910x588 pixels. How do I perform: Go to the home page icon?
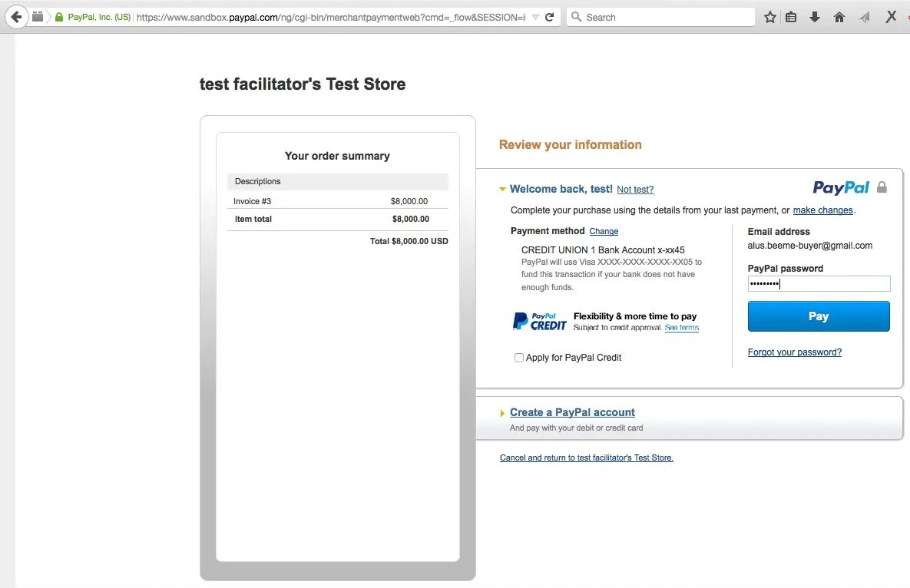839,17
